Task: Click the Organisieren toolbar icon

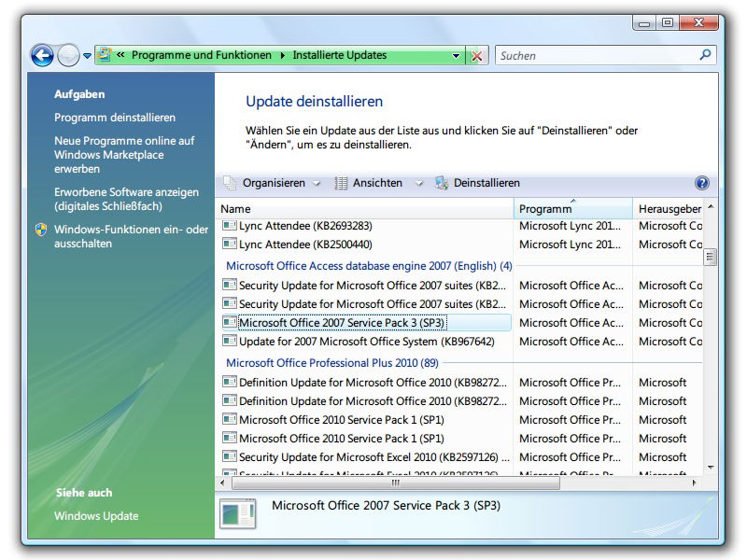Action: click(x=230, y=183)
